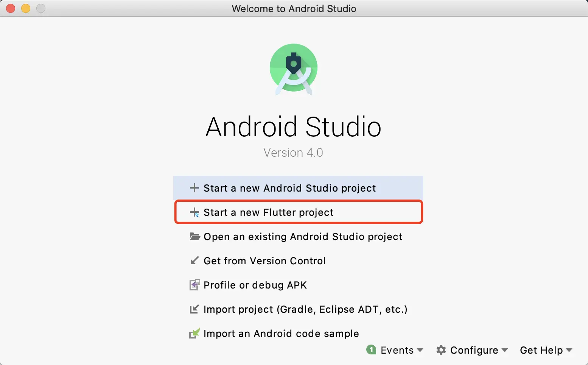Expand the Configure label menu
Screen dimensions: 588x365
coord(474,350)
